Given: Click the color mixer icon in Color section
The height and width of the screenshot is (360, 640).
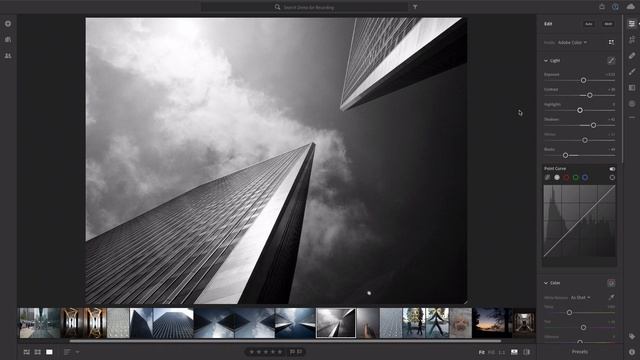Looking at the screenshot, I should [611, 283].
